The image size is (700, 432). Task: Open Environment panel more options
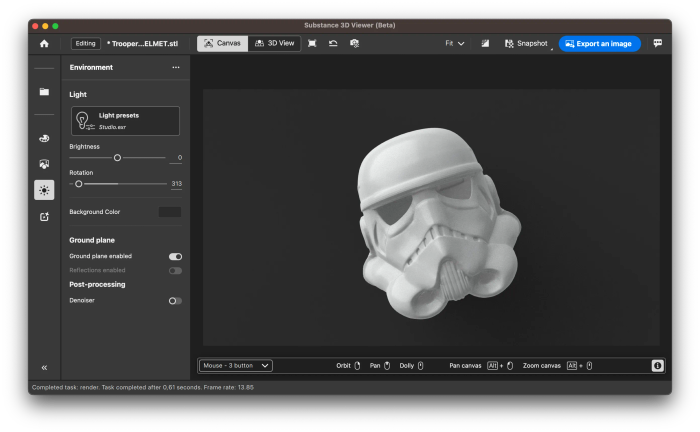tap(176, 67)
